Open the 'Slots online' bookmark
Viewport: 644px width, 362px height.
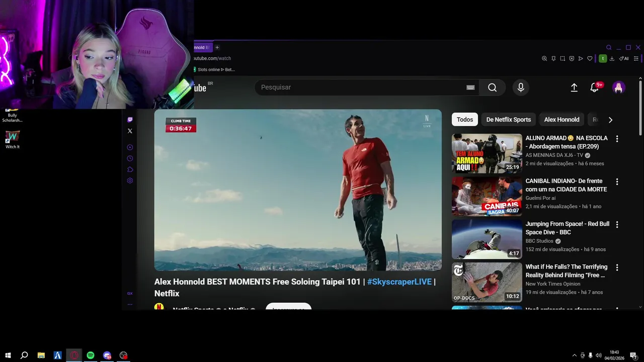tap(214, 69)
